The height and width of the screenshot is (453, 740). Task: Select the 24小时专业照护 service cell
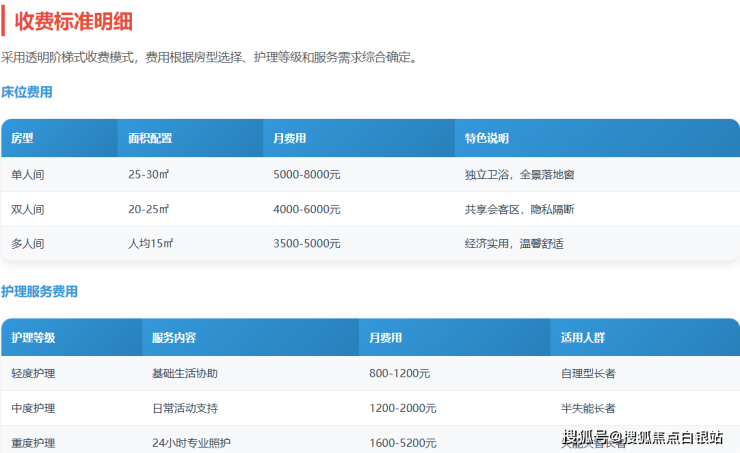[191, 442]
